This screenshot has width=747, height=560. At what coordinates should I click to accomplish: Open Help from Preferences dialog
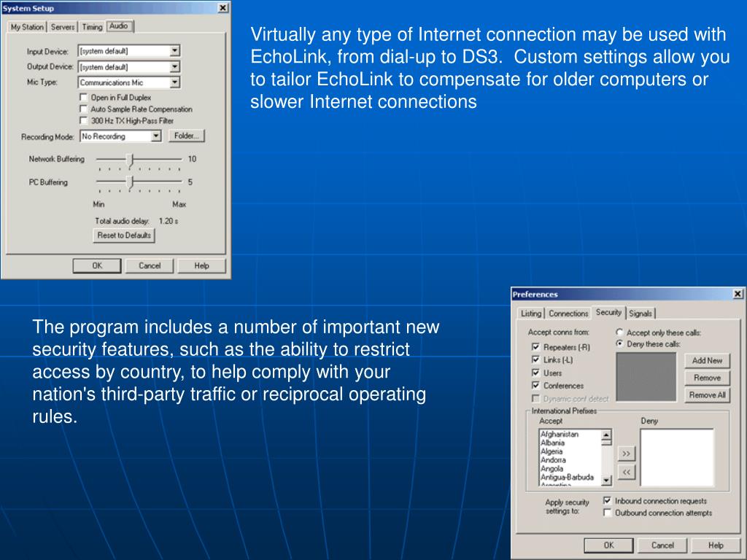pyautogui.click(x=716, y=545)
